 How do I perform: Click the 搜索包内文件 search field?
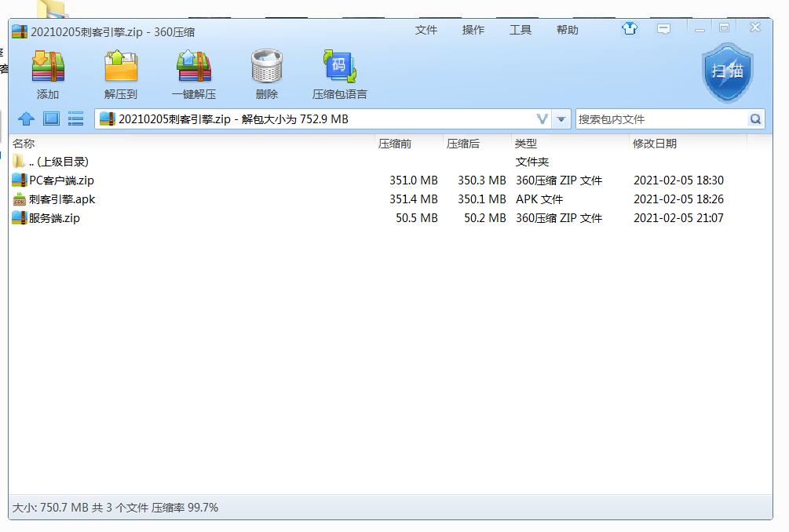coord(659,119)
